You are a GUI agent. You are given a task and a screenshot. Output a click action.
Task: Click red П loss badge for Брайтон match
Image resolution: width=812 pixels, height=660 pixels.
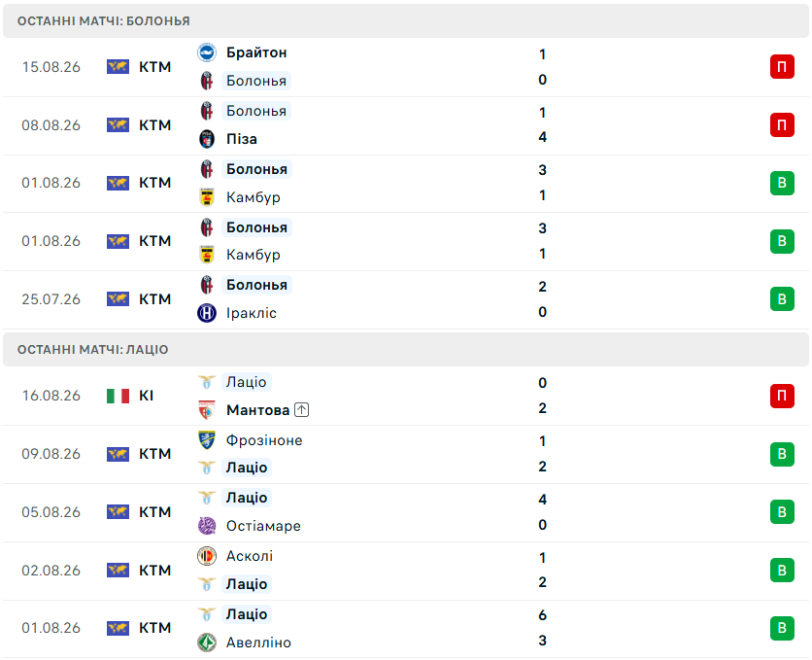point(782,67)
